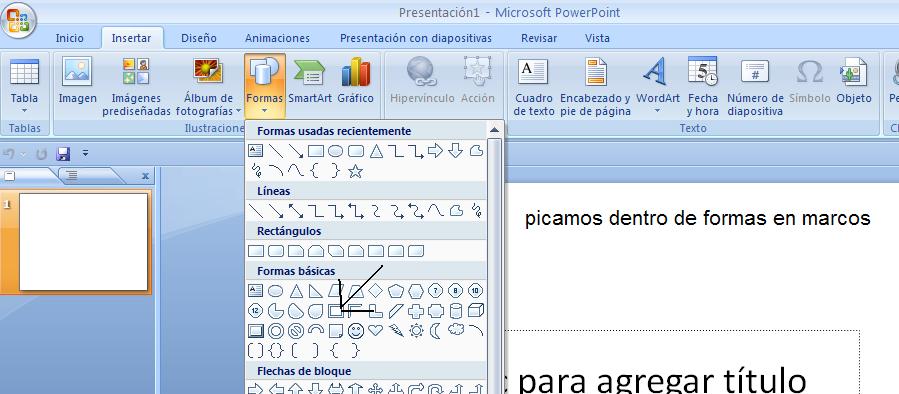Switch to the Diseño tab
This screenshot has height=394, width=899.
[x=199, y=38]
